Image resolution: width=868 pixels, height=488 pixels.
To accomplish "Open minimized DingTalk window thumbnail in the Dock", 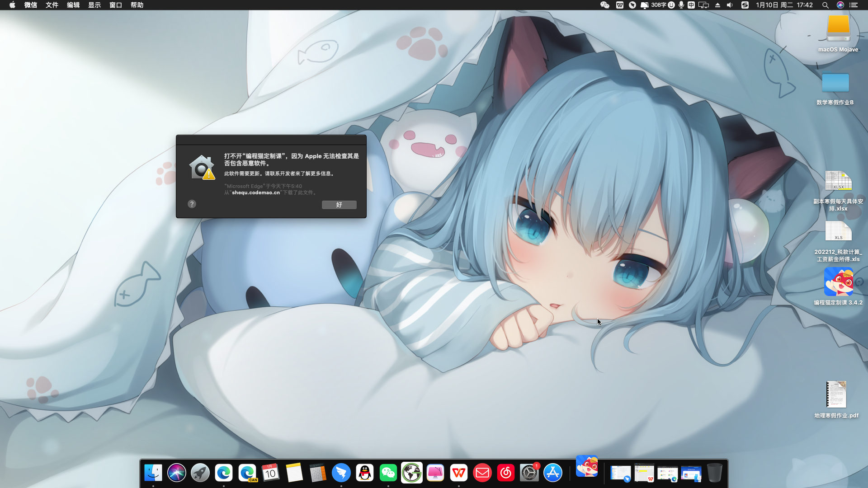I will click(x=621, y=474).
